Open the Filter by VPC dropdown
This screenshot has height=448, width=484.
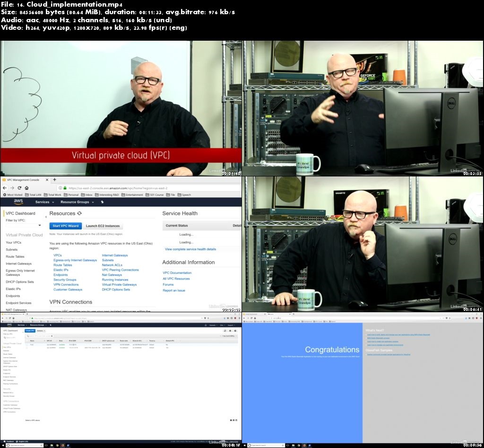pos(24,225)
